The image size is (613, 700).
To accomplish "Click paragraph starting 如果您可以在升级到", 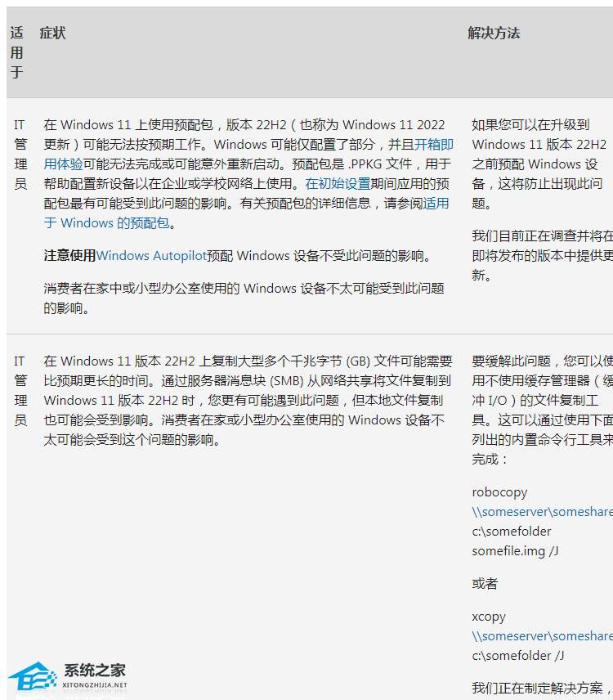I will 539,164.
